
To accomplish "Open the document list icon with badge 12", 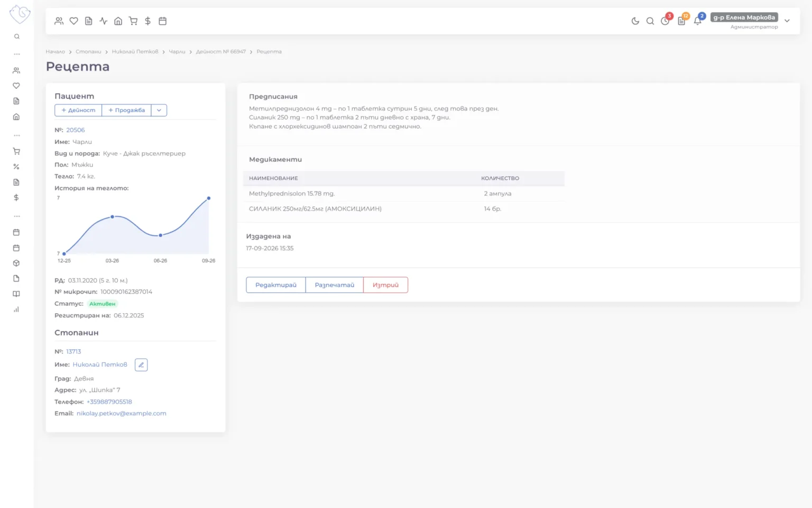I will (x=682, y=21).
